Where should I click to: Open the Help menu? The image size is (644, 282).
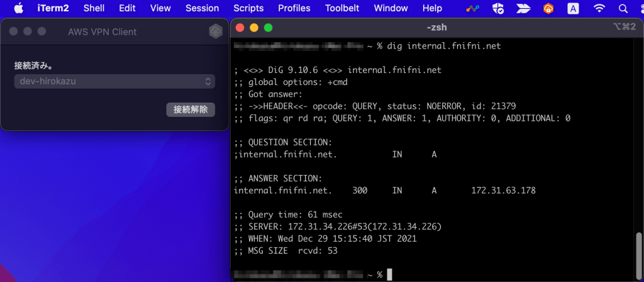click(x=432, y=8)
